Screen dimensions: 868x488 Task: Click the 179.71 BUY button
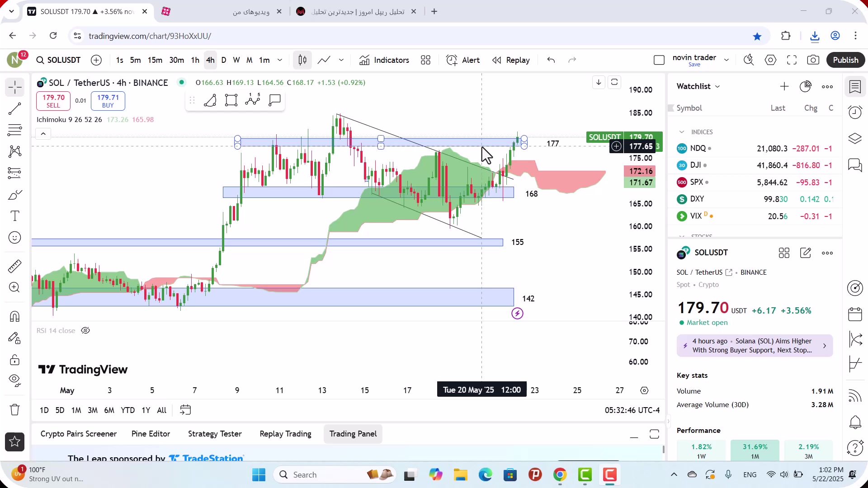(108, 101)
